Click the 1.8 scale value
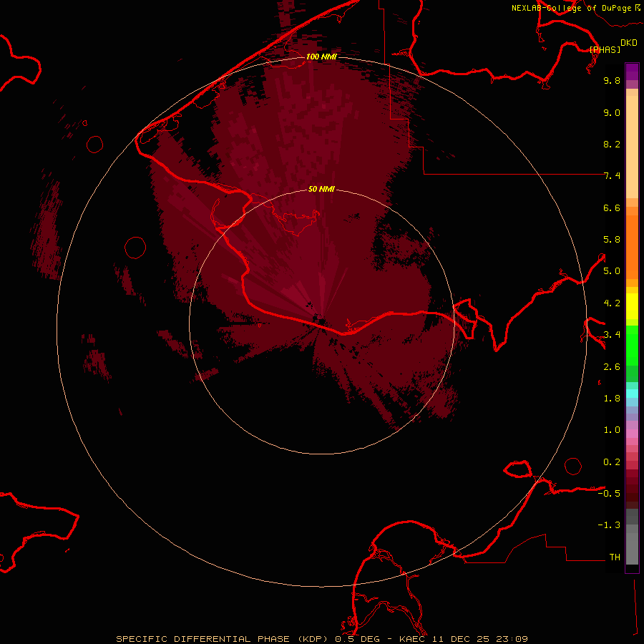 [x=612, y=399]
